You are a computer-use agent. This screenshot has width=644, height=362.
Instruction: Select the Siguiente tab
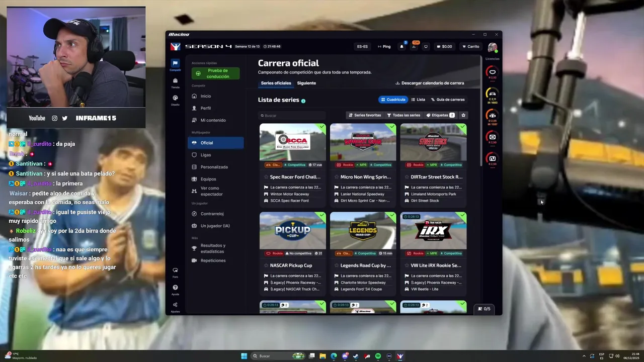click(306, 83)
